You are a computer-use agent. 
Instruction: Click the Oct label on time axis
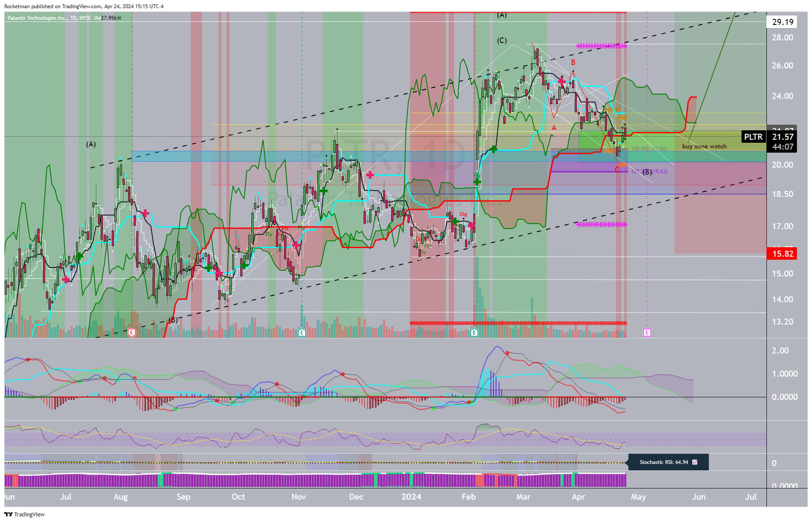pyautogui.click(x=239, y=497)
